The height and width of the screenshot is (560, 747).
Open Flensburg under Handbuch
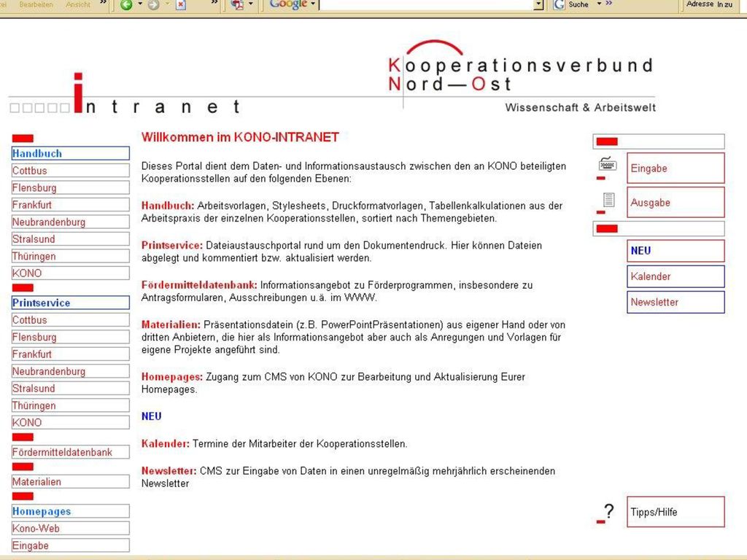71,187
